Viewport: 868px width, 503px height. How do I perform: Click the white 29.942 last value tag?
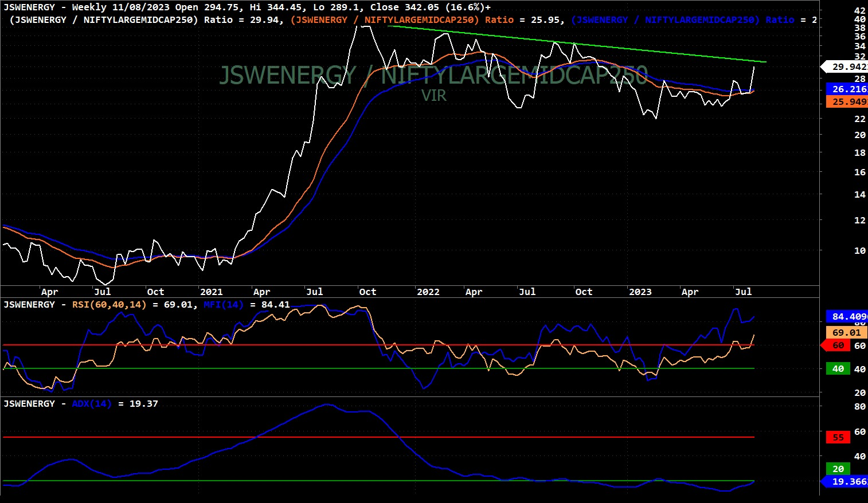coord(845,67)
